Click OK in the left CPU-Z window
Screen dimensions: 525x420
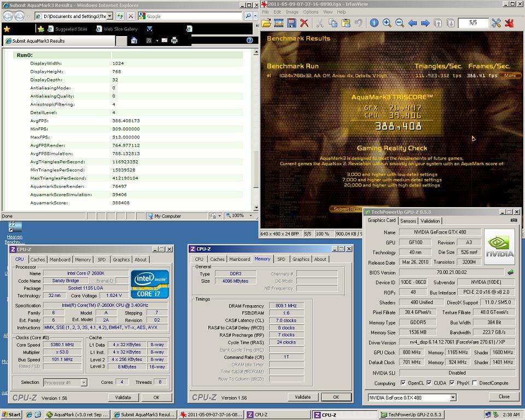(x=156, y=398)
